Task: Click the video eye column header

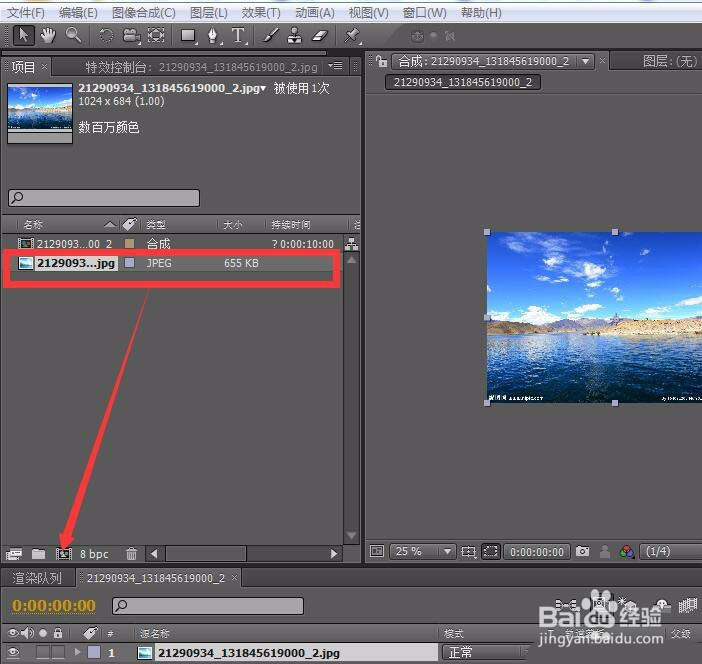Action: tap(13, 633)
